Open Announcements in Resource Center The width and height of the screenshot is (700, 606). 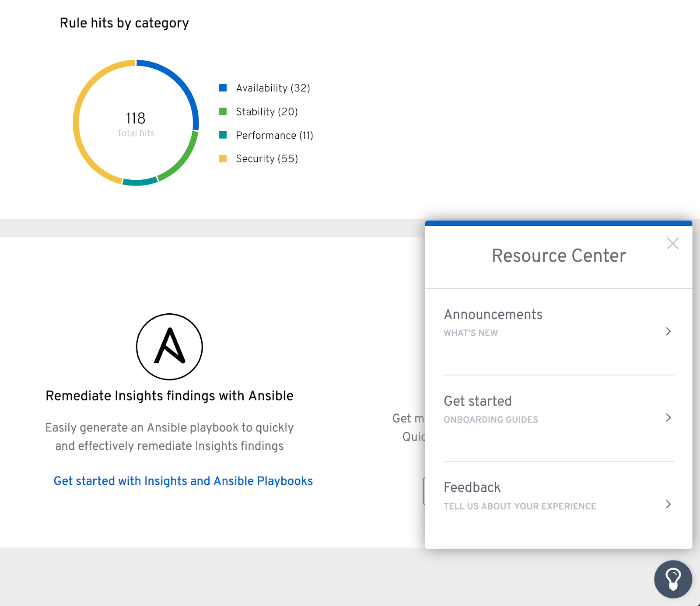pyautogui.click(x=558, y=332)
